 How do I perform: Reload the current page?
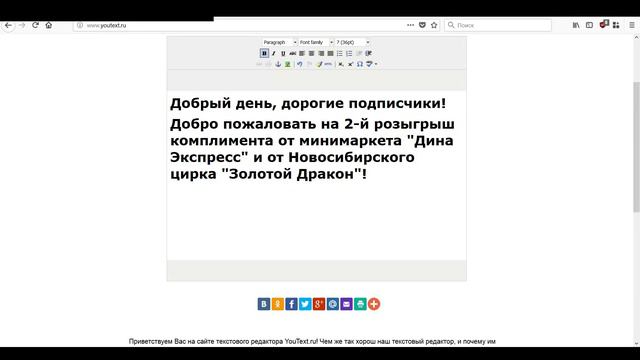tap(36, 25)
